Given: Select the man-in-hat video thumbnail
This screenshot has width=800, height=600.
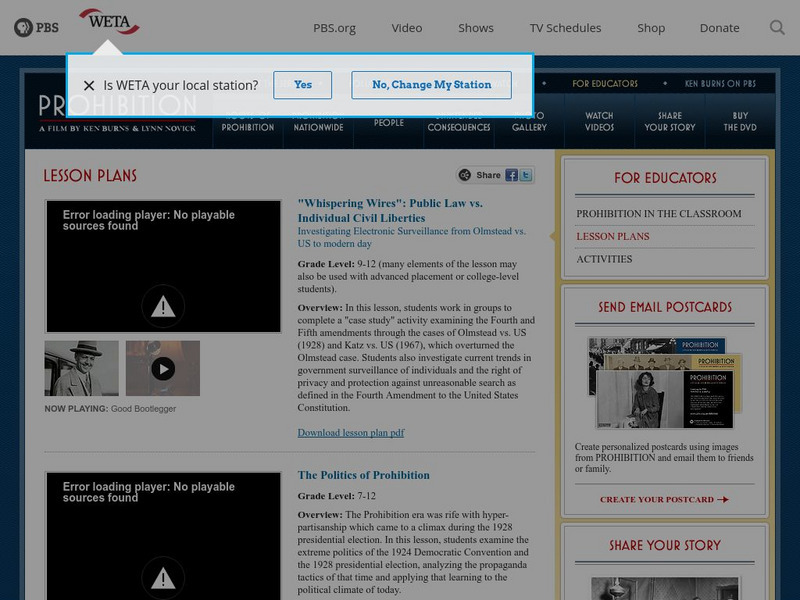Looking at the screenshot, I should click(82, 368).
